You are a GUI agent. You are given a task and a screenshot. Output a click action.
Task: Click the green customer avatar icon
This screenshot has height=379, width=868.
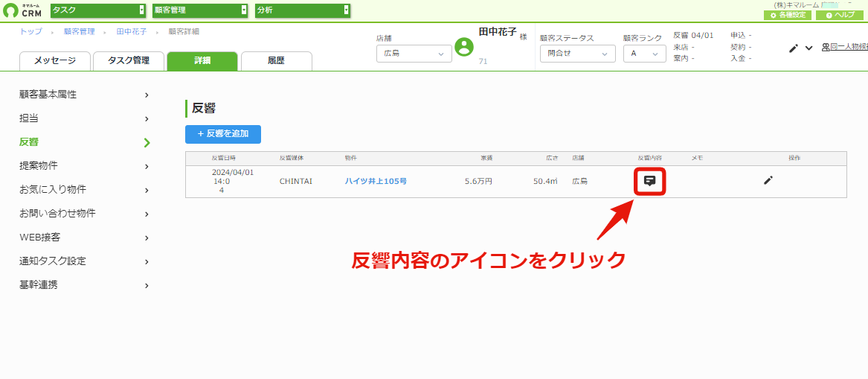point(464,48)
